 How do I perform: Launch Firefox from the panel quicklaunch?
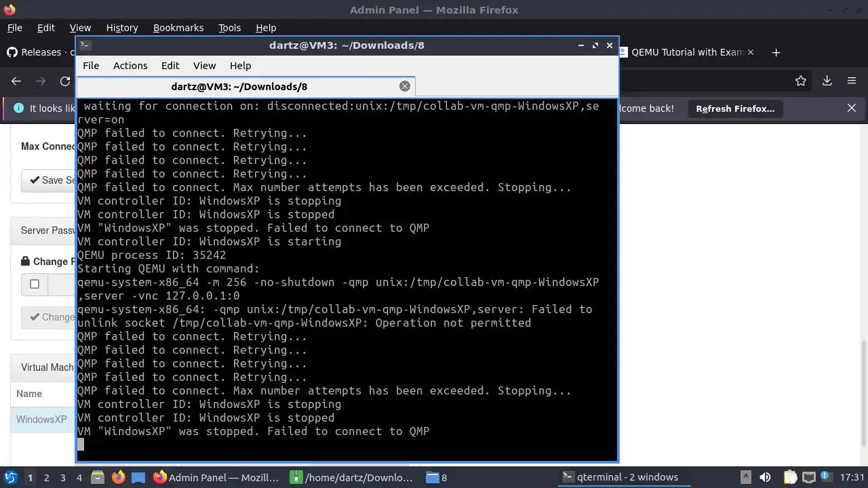point(118,478)
